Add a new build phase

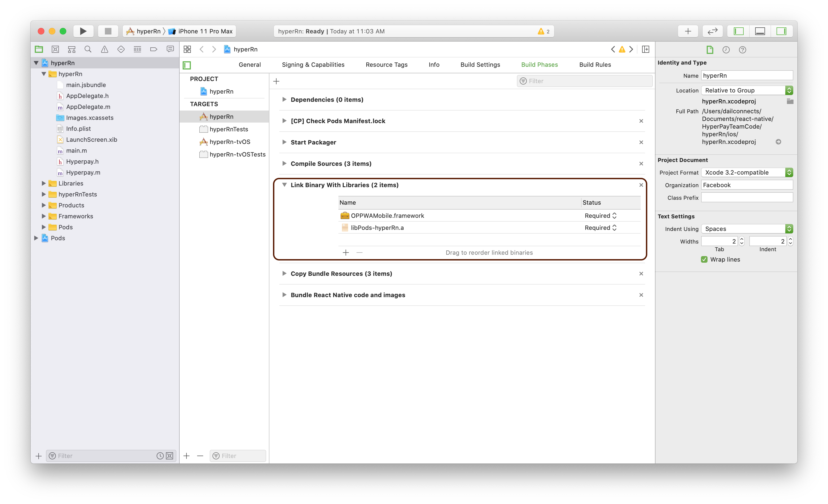[x=276, y=81]
